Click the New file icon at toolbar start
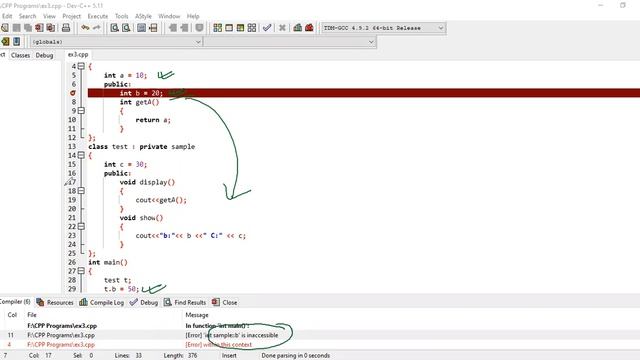The image size is (640, 360). (x=4, y=28)
